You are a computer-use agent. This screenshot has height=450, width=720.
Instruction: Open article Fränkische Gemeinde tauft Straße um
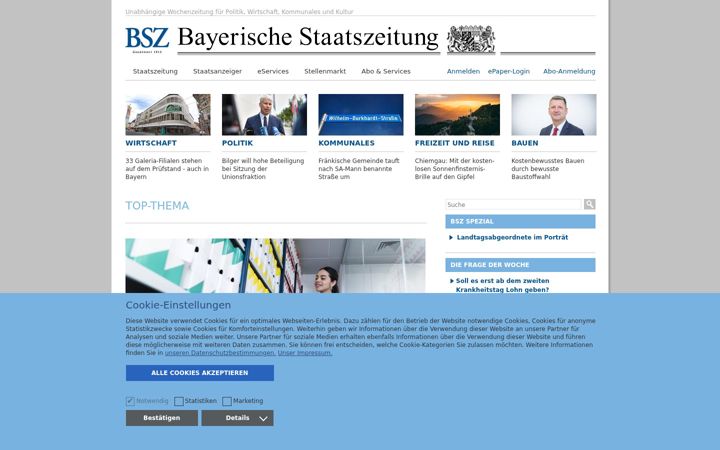point(359,169)
